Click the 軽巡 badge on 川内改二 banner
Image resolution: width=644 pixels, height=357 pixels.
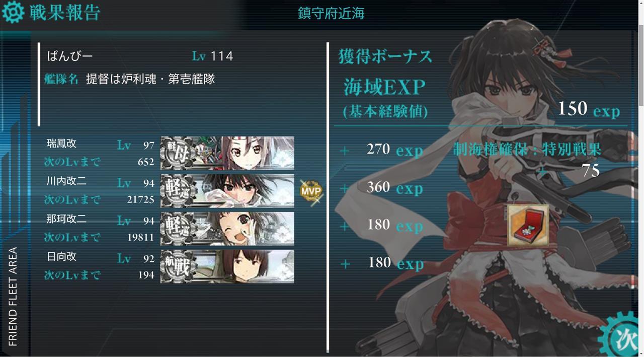(177, 191)
